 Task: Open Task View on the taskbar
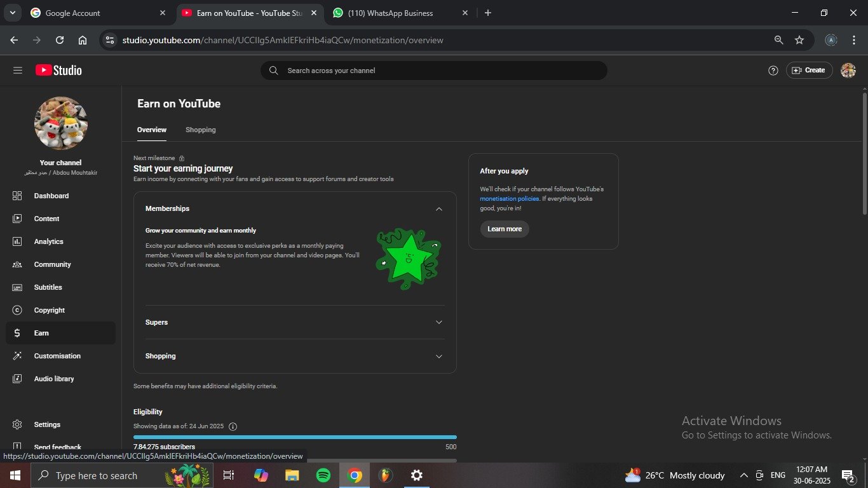229,475
